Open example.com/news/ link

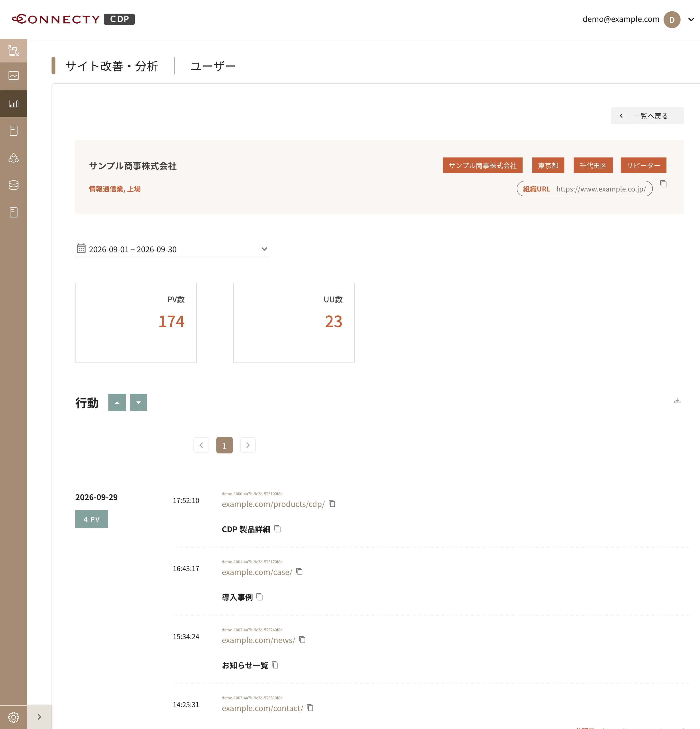259,640
